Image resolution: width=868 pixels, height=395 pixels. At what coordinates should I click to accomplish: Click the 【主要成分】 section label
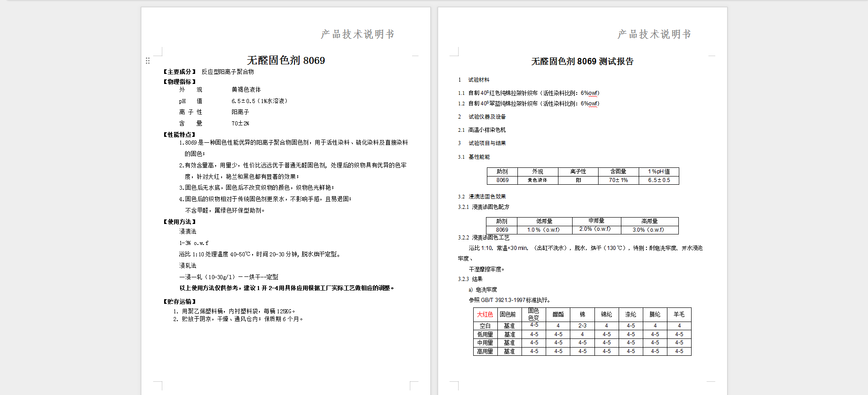tap(180, 72)
